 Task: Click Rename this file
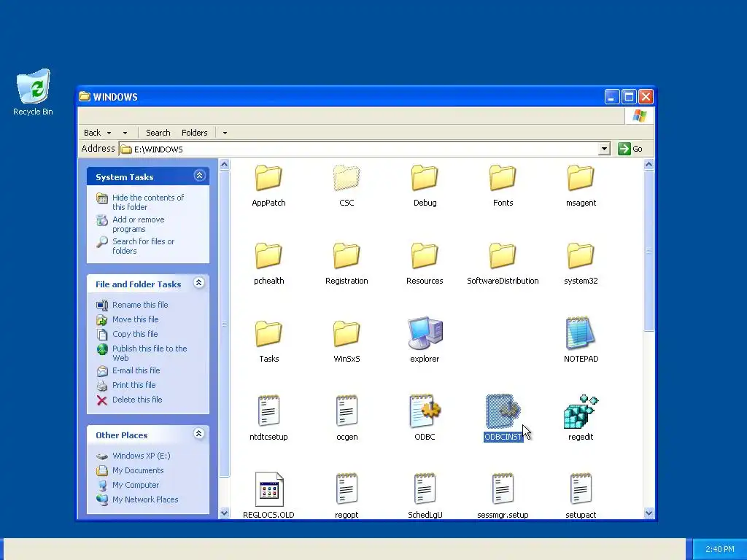pyautogui.click(x=140, y=305)
